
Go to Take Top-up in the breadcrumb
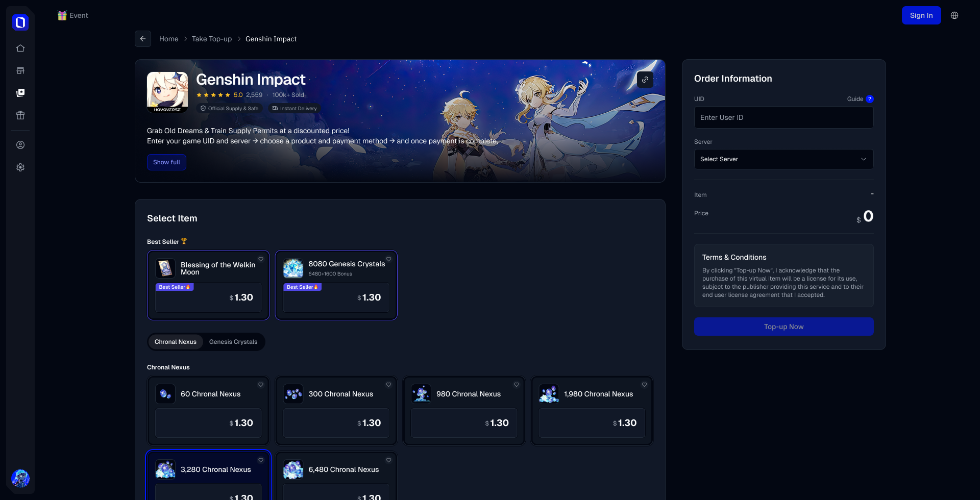212,39
